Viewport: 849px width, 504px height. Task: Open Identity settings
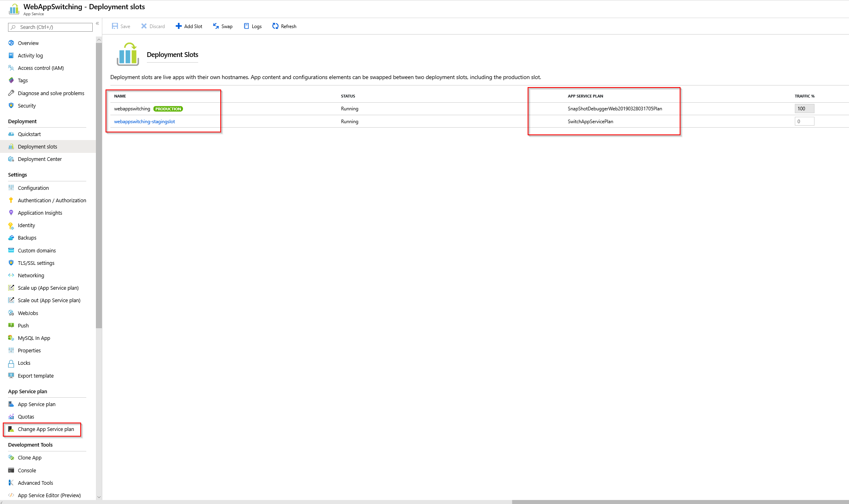click(x=26, y=225)
